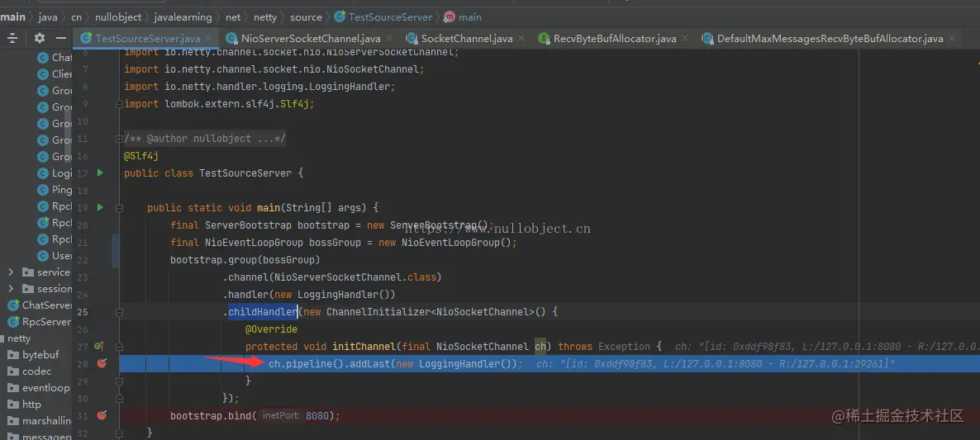Select the User class in tree
Viewport: 980px width, 440px height.
pos(55,255)
